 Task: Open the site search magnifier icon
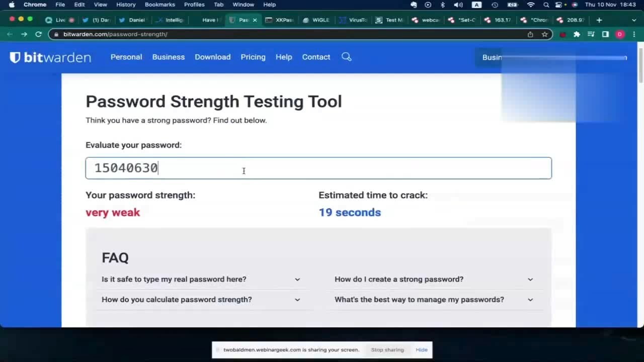pyautogui.click(x=347, y=57)
